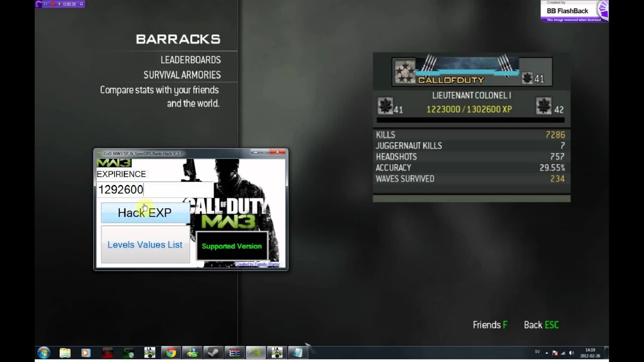Image resolution: width=644 pixels, height=362 pixels.
Task: Click the ACCURACY 29.55% stat row
Action: tap(470, 168)
